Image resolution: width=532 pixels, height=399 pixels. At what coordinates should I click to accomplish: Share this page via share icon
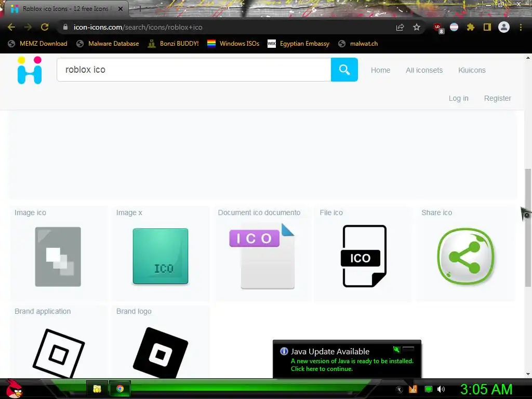400,27
